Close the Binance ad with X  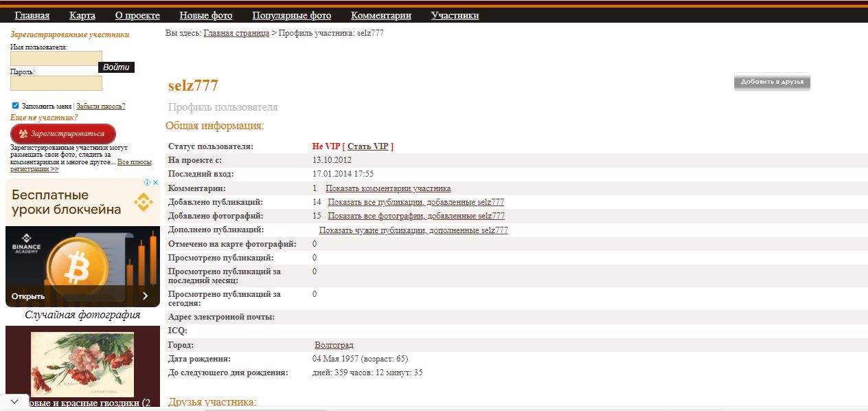(x=155, y=184)
